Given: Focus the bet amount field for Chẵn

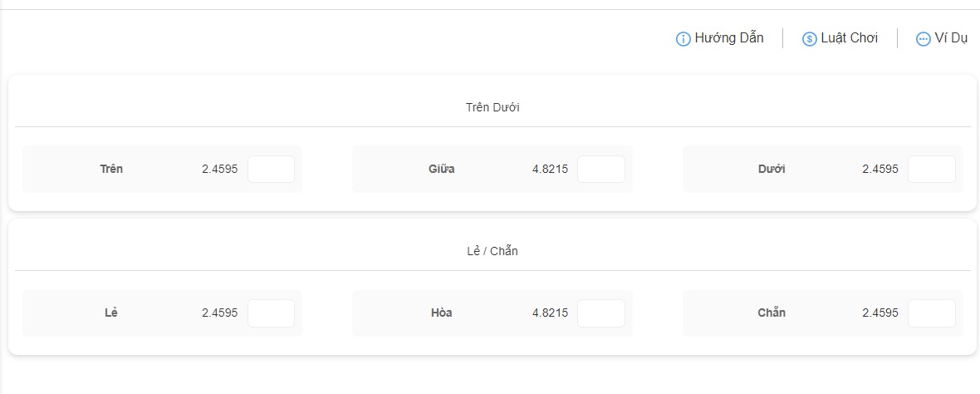Looking at the screenshot, I should [932, 313].
